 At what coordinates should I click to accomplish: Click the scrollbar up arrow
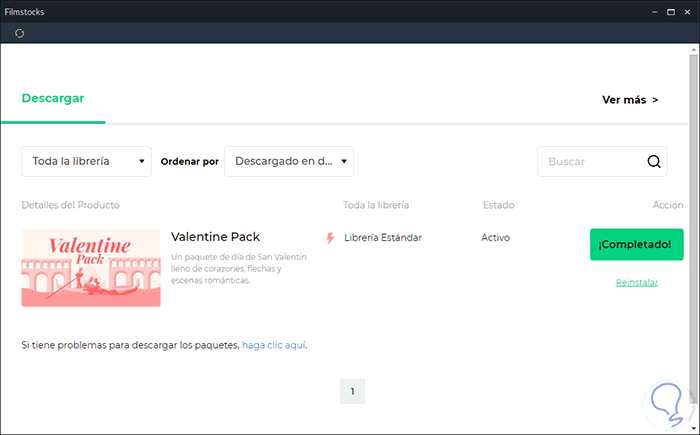tap(693, 49)
